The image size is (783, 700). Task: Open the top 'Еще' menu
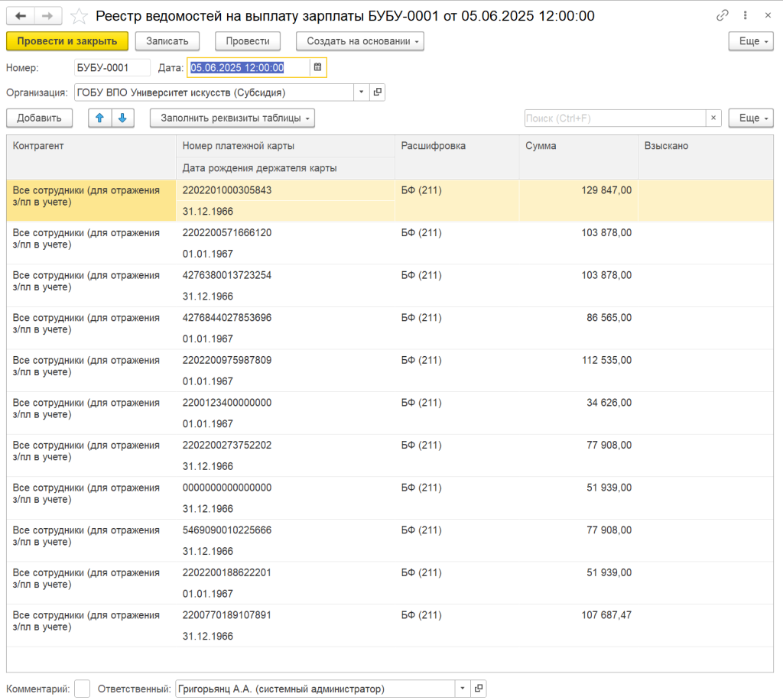751,41
